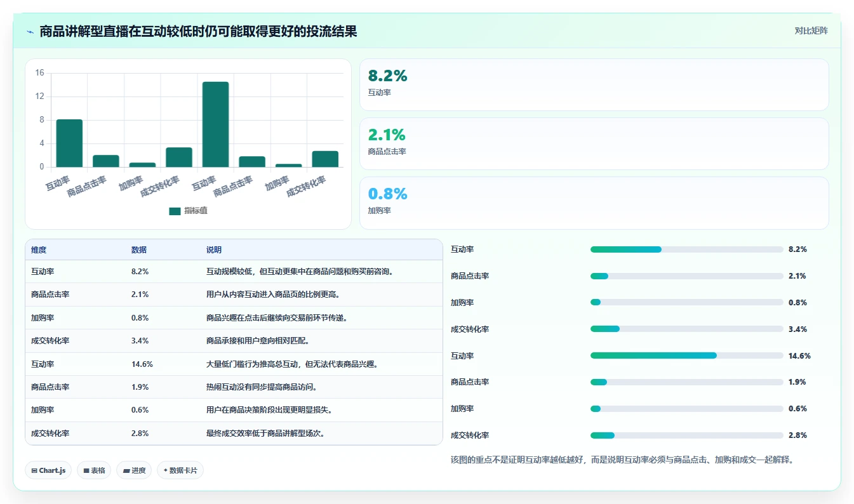
Task: Click the description 商品承接和用户意向相对匹配。
Action: 258,341
